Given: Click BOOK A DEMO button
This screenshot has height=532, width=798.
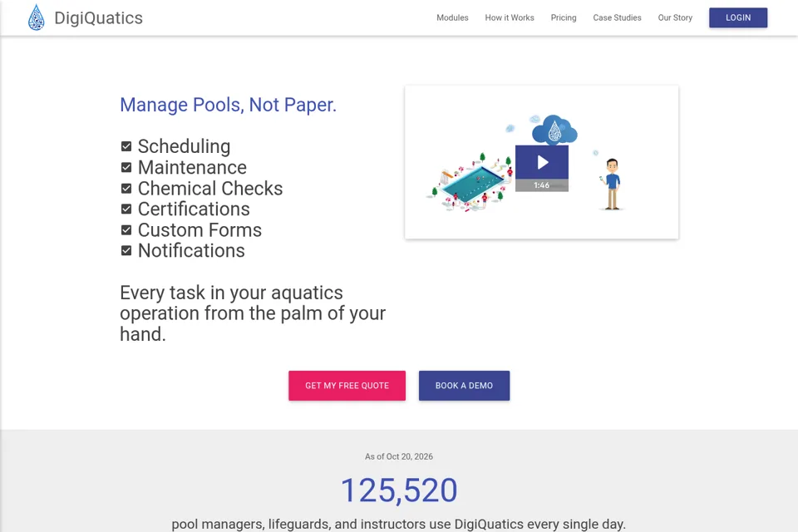Looking at the screenshot, I should coord(464,386).
